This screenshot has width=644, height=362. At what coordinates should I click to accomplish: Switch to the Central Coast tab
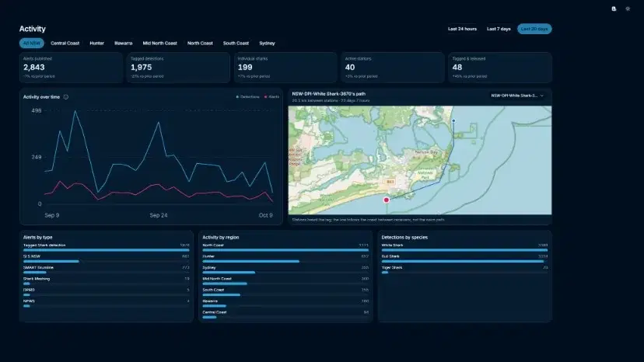pyautogui.click(x=65, y=43)
